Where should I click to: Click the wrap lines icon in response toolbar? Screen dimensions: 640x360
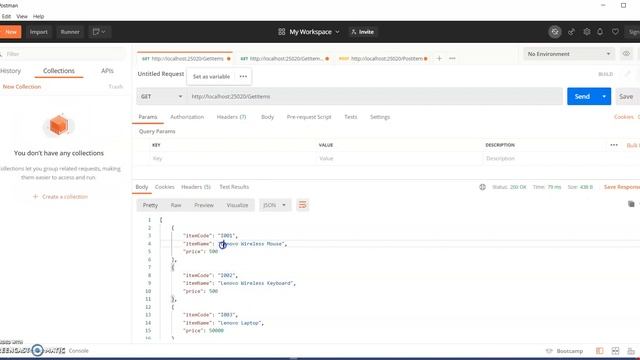click(302, 205)
